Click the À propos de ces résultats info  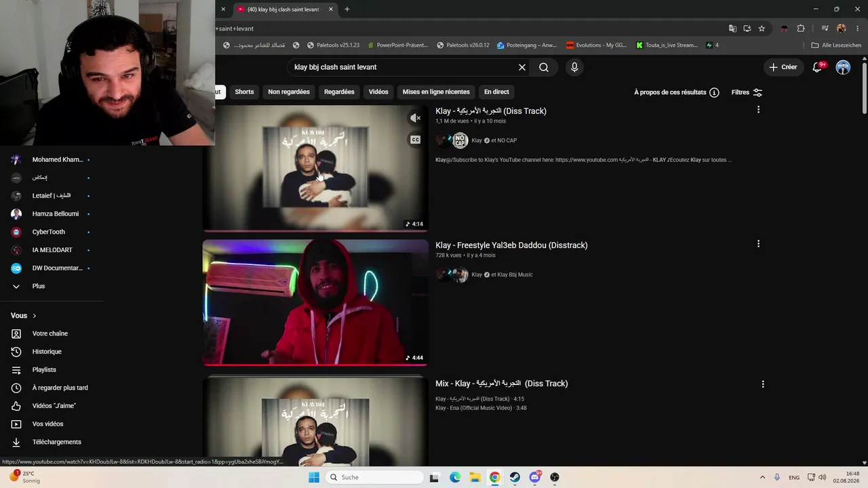(x=677, y=92)
